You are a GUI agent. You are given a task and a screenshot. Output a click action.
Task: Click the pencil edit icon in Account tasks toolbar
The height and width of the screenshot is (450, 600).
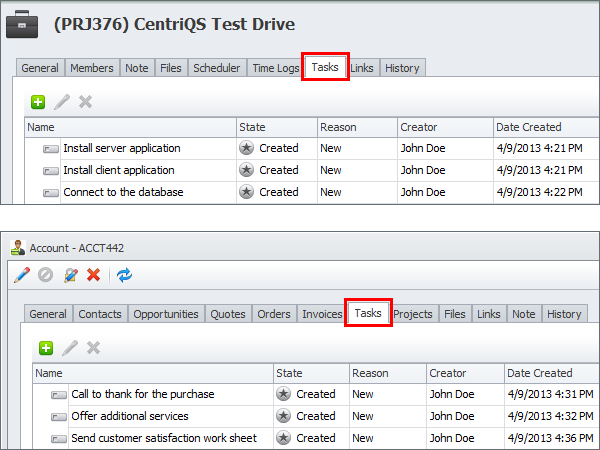click(70, 348)
